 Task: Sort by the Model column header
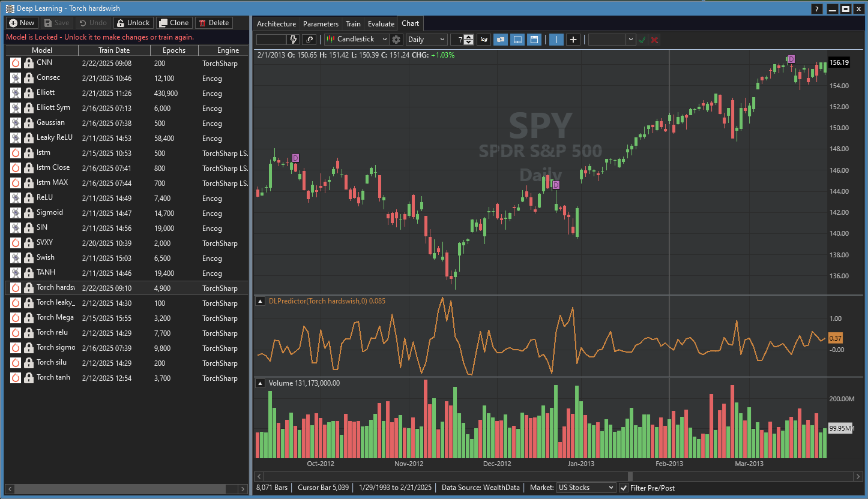click(42, 50)
